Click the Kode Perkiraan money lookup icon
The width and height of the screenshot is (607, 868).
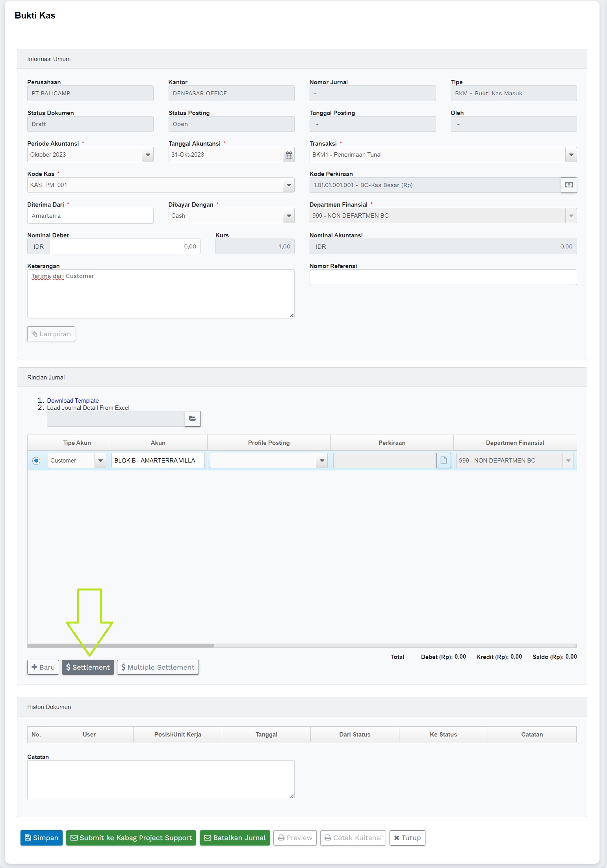coord(569,185)
